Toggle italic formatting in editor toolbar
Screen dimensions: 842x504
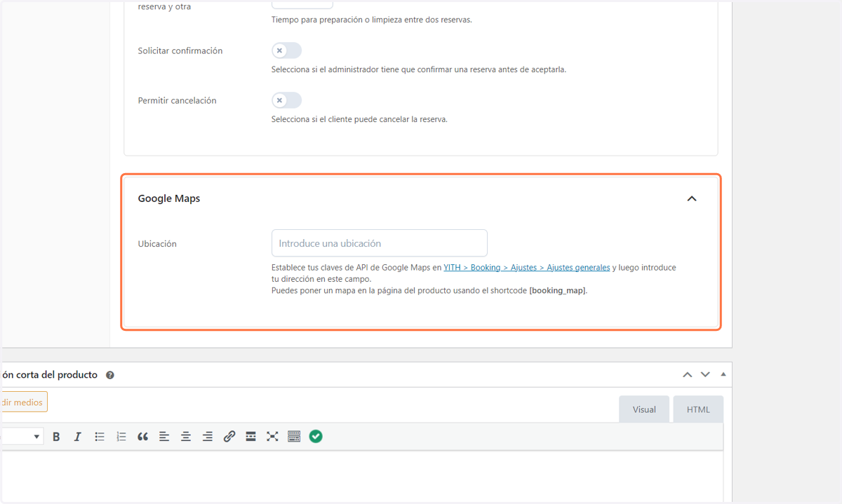[x=78, y=437]
